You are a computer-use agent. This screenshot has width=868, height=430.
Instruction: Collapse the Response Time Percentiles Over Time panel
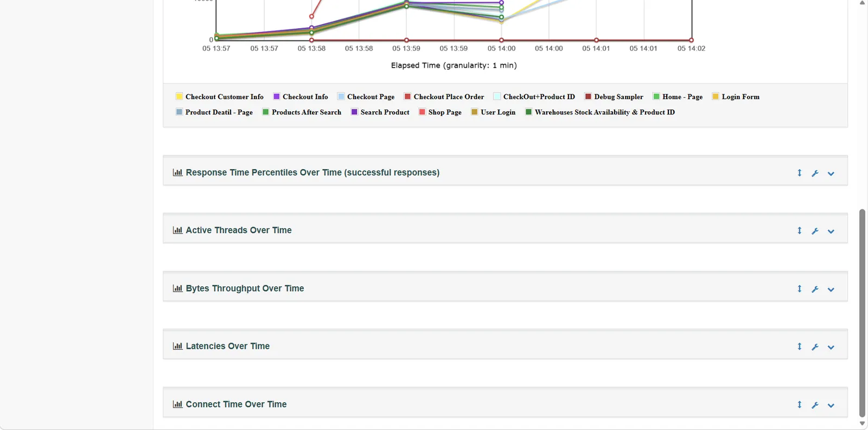(831, 174)
